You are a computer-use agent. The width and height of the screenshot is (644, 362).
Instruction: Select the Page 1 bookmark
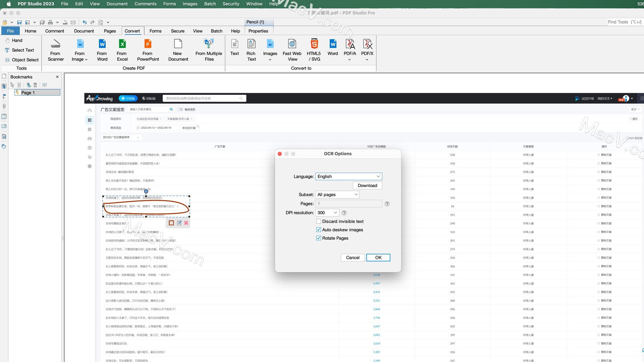click(x=38, y=93)
